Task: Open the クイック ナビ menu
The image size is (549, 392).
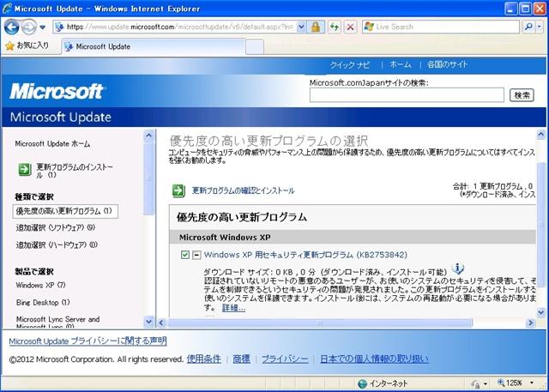Action: tap(349, 64)
